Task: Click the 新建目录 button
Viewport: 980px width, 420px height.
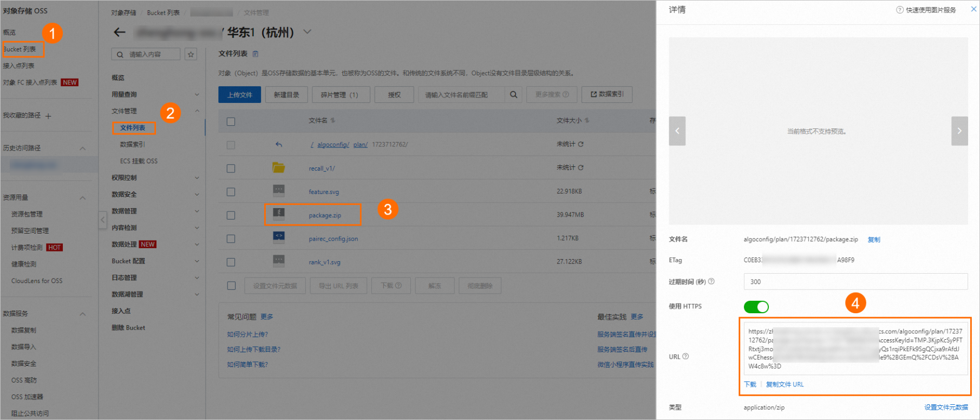Action: click(286, 95)
